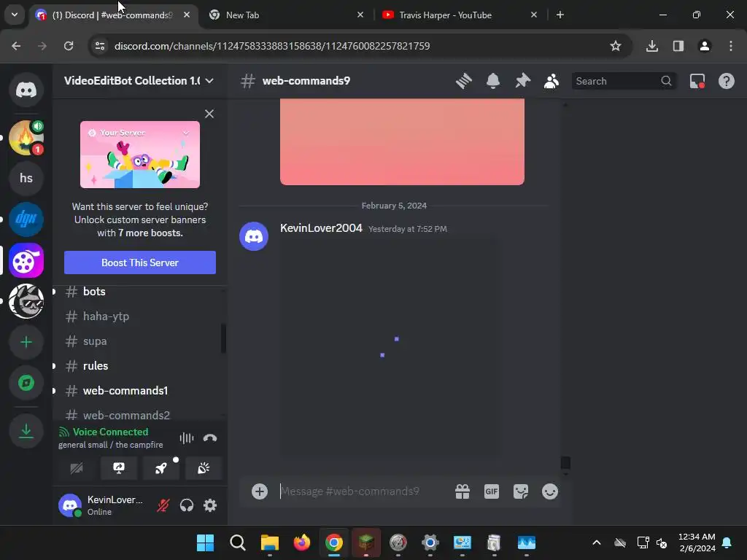This screenshot has height=560, width=747.
Task: Open the campfire server icon
Action: click(26, 138)
